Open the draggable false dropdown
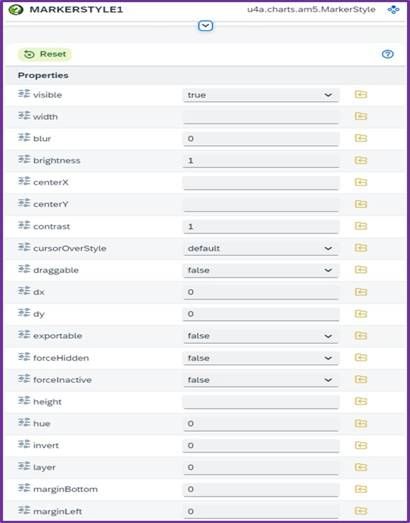410x523 pixels. pos(261,270)
